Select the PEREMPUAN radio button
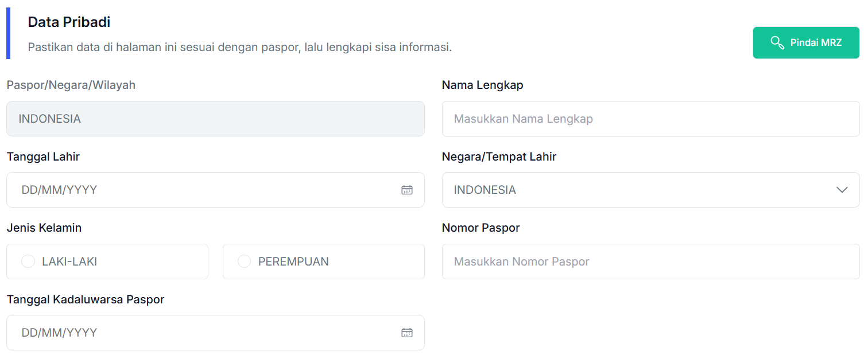 pos(245,262)
